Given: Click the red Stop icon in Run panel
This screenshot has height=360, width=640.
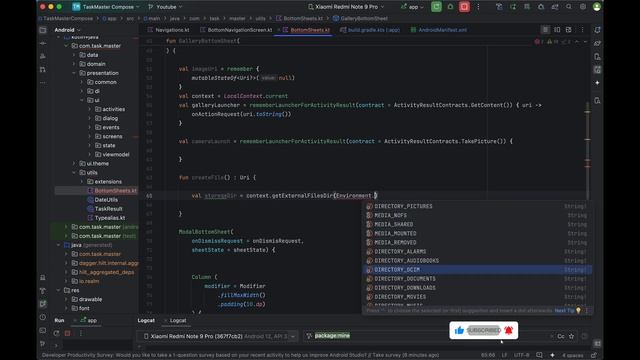Looking at the screenshot, I should coord(68,333).
